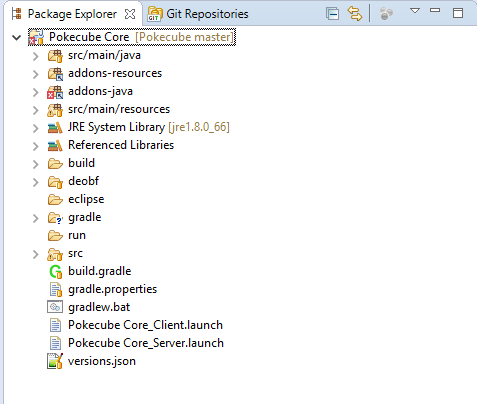Expand the JRE System Library node
This screenshot has width=477, height=404.
click(x=36, y=128)
